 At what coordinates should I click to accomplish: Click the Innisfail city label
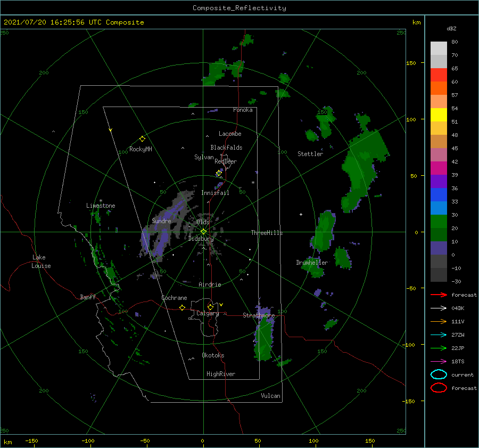click(x=215, y=193)
